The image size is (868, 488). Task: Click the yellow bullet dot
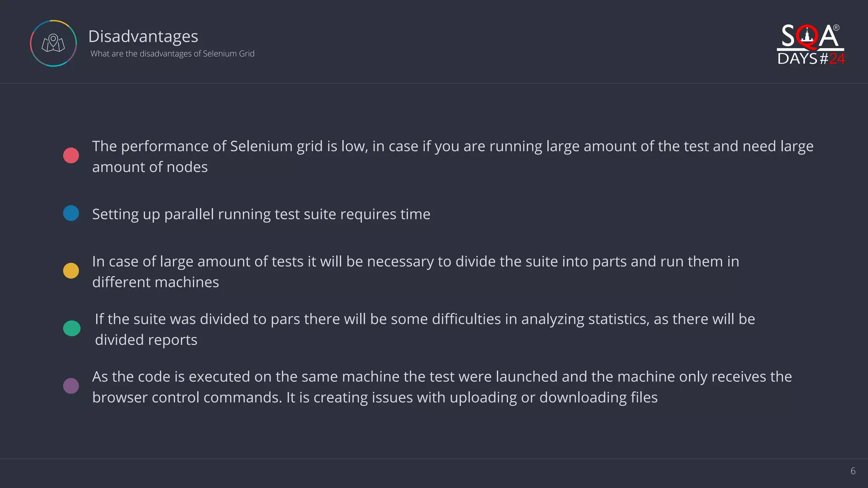click(x=71, y=271)
